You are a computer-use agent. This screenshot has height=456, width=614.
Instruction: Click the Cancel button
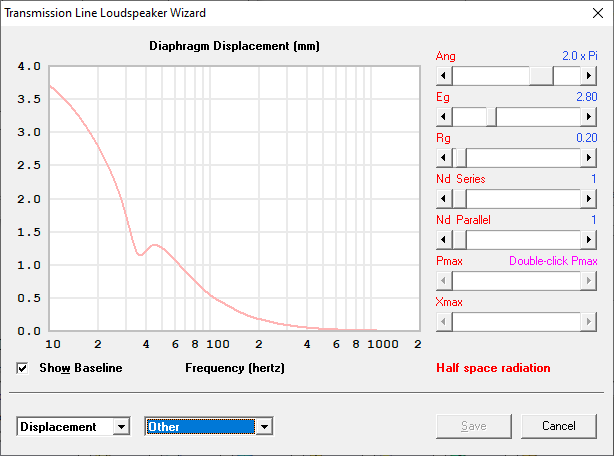tap(559, 426)
